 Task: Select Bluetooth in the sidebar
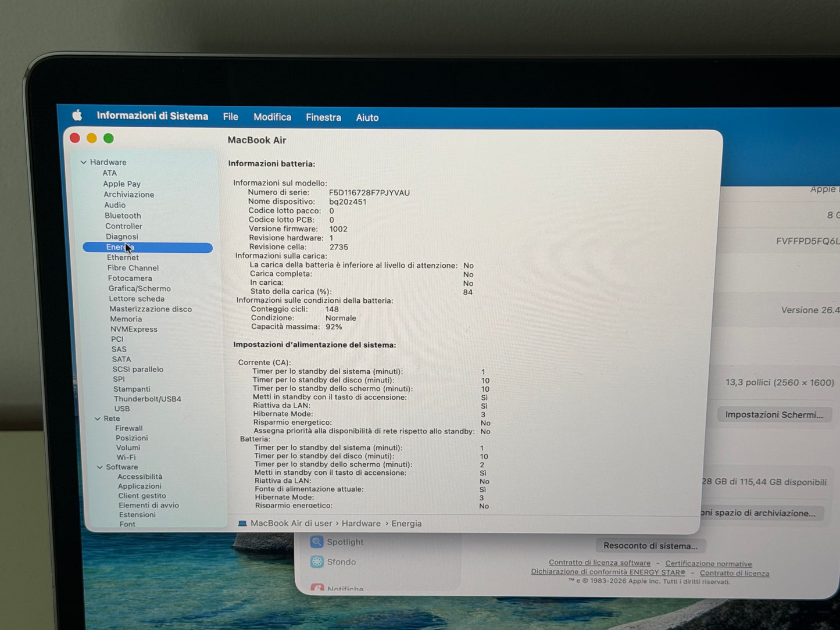coord(123,216)
